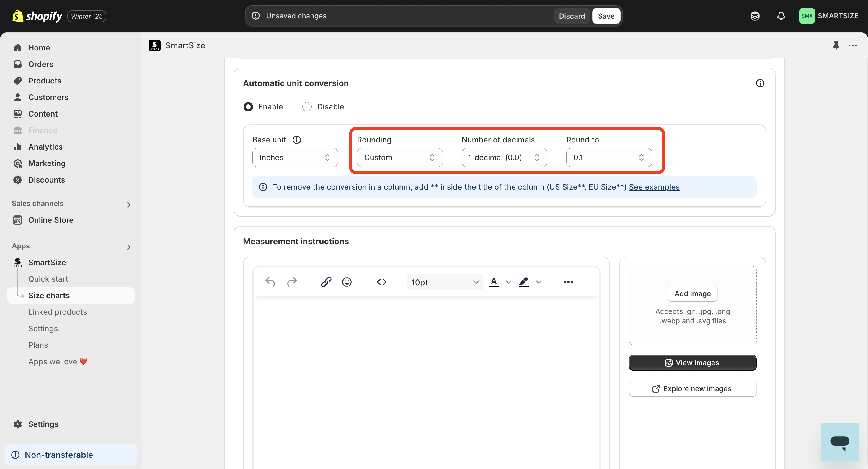The width and height of the screenshot is (868, 469).
Task: Open Size charts page
Action: point(71,295)
